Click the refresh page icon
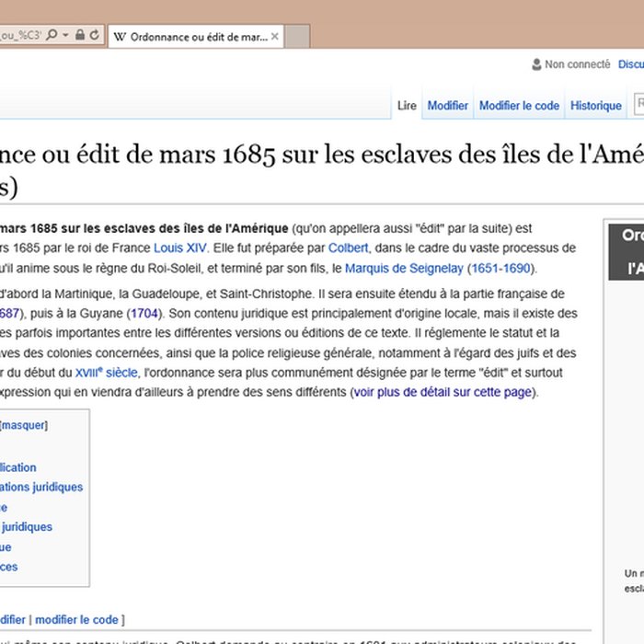644x644 pixels. click(95, 35)
